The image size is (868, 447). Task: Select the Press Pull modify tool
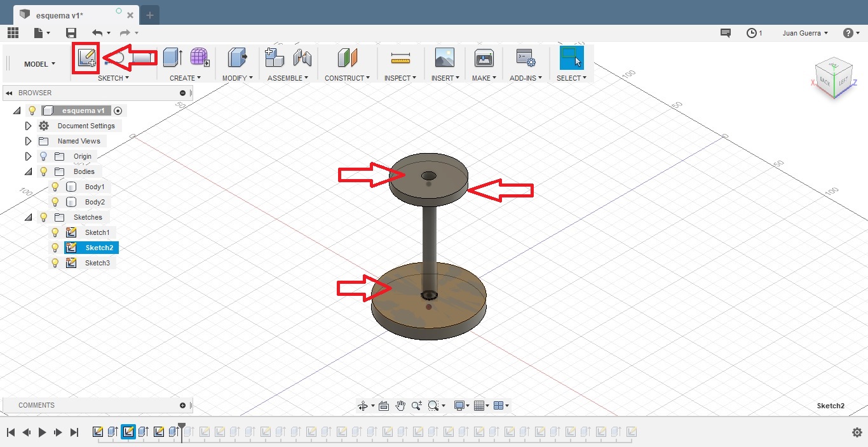[x=237, y=58]
